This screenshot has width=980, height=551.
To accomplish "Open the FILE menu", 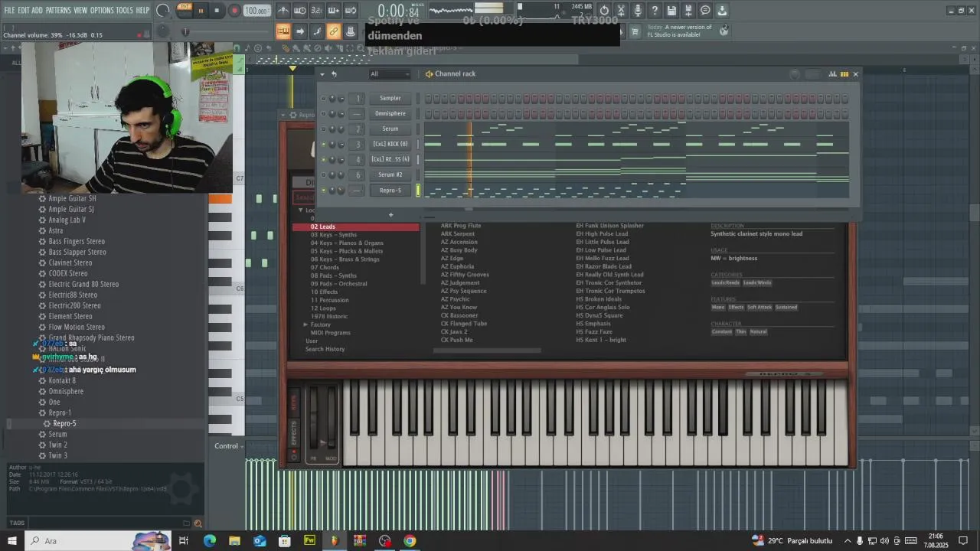I will [9, 10].
